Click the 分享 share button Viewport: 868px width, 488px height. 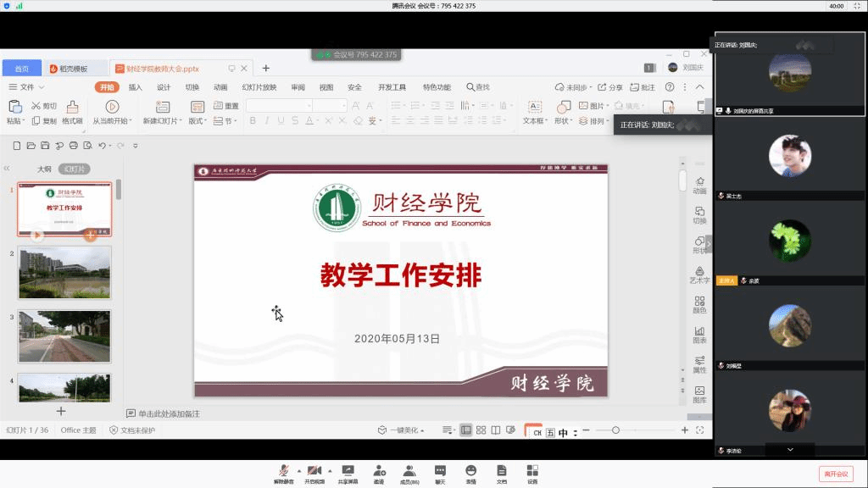click(610, 87)
